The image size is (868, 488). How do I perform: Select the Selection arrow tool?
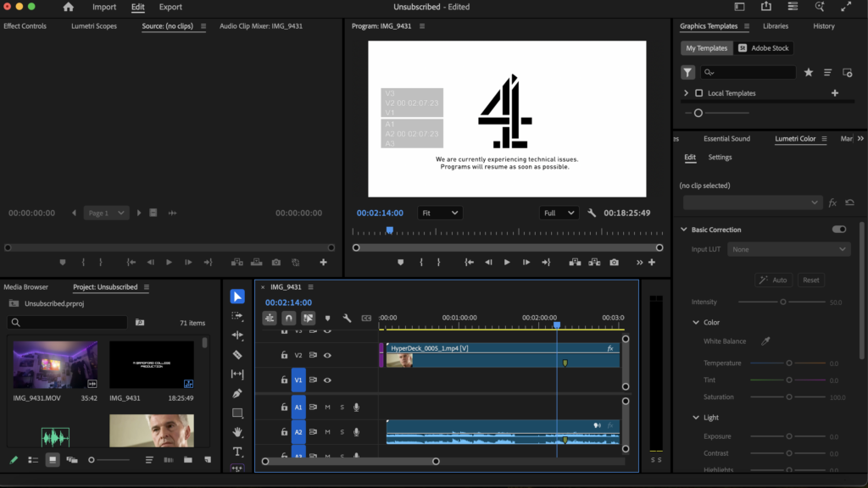click(237, 297)
